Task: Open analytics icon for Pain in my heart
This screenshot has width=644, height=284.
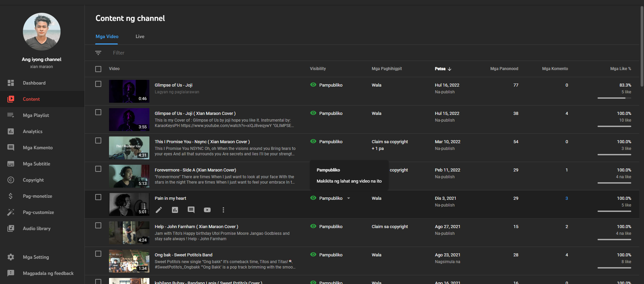Action: (175, 210)
